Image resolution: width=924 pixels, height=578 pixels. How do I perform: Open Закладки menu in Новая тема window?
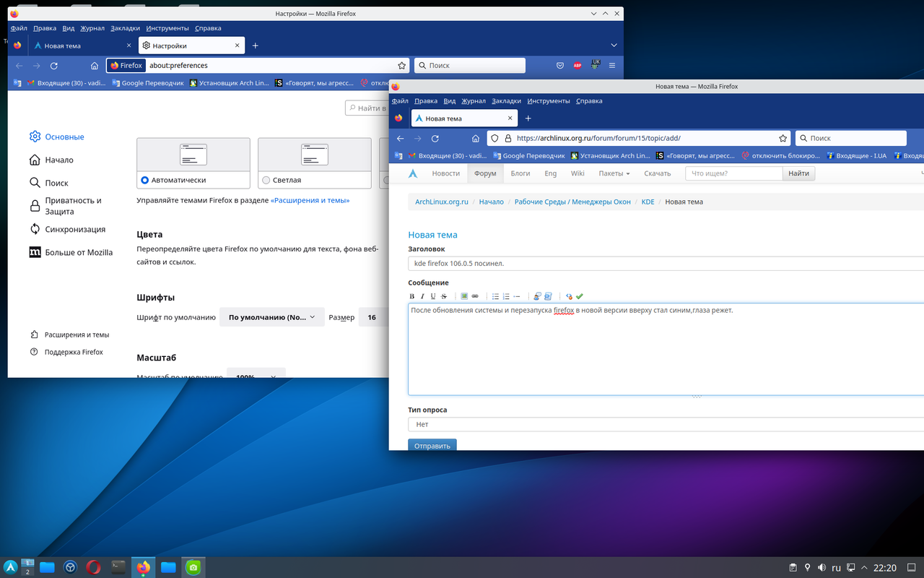point(506,101)
